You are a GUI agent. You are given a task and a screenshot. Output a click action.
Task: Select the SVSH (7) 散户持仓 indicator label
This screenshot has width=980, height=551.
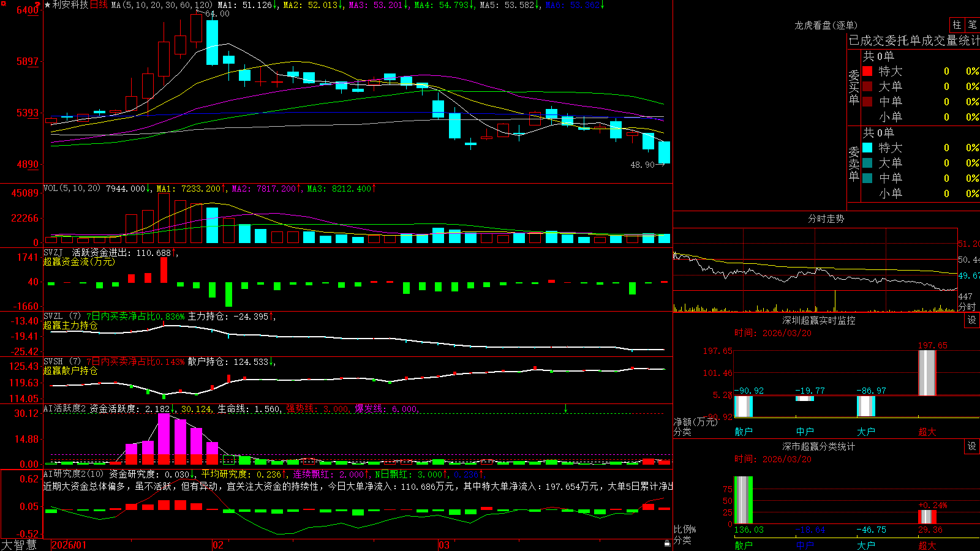point(62,362)
